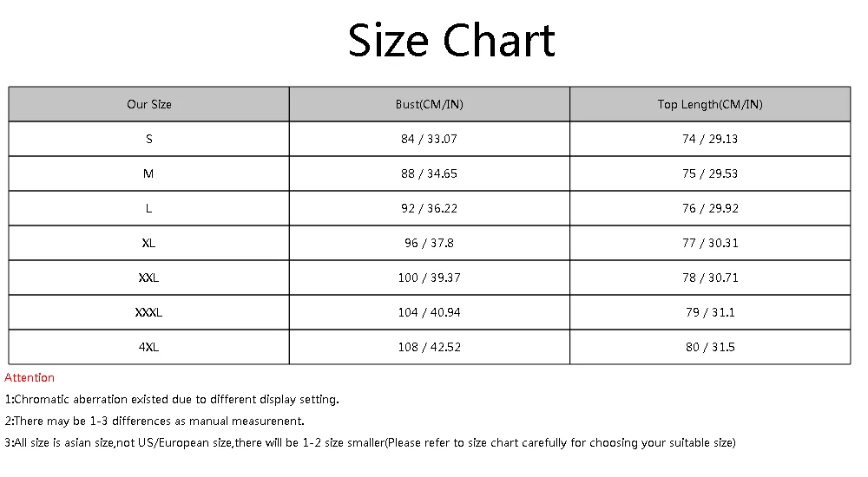Select the L size cell
The image size is (868, 477).
[x=149, y=208]
